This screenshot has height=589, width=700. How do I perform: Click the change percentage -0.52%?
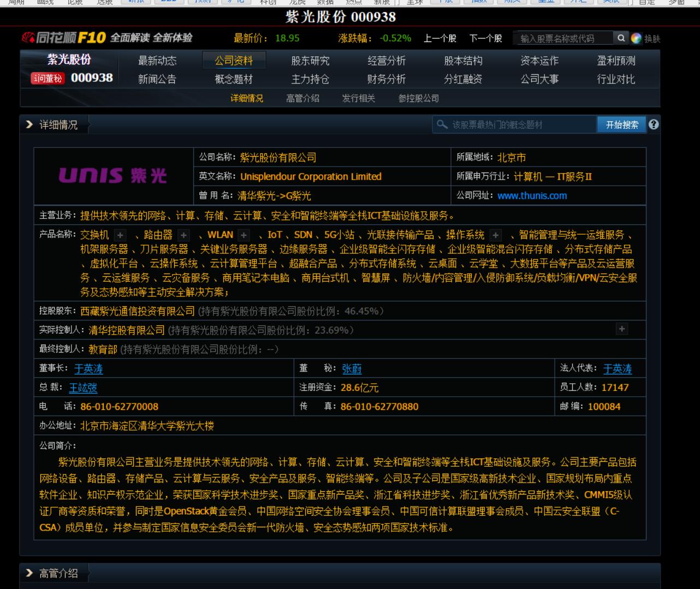coord(395,38)
